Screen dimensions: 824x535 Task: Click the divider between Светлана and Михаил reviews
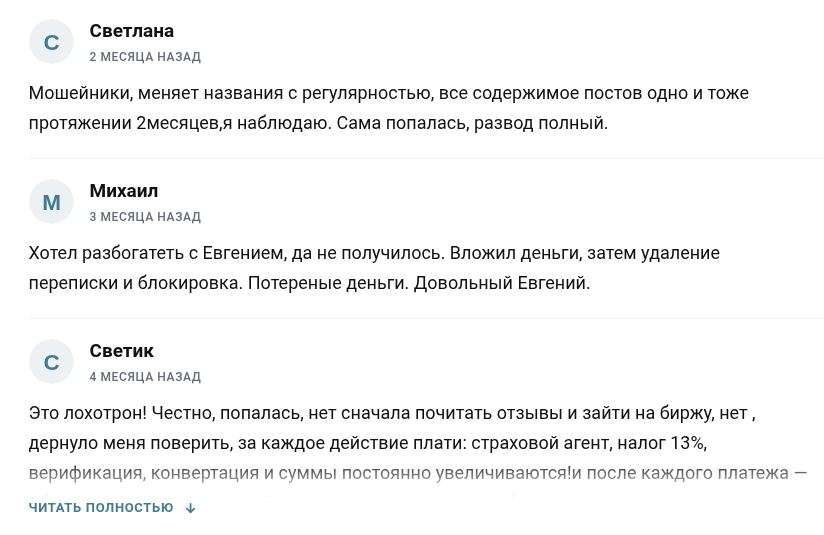426,159
